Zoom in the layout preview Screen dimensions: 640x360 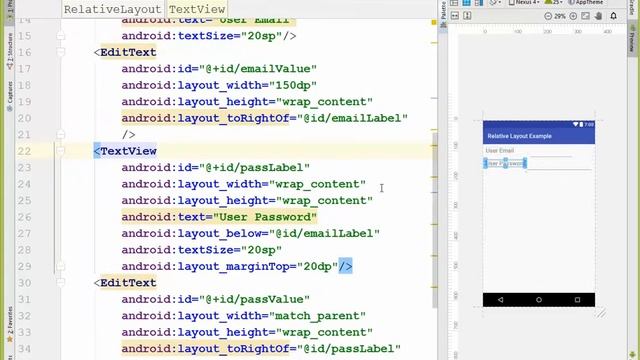(573, 16)
